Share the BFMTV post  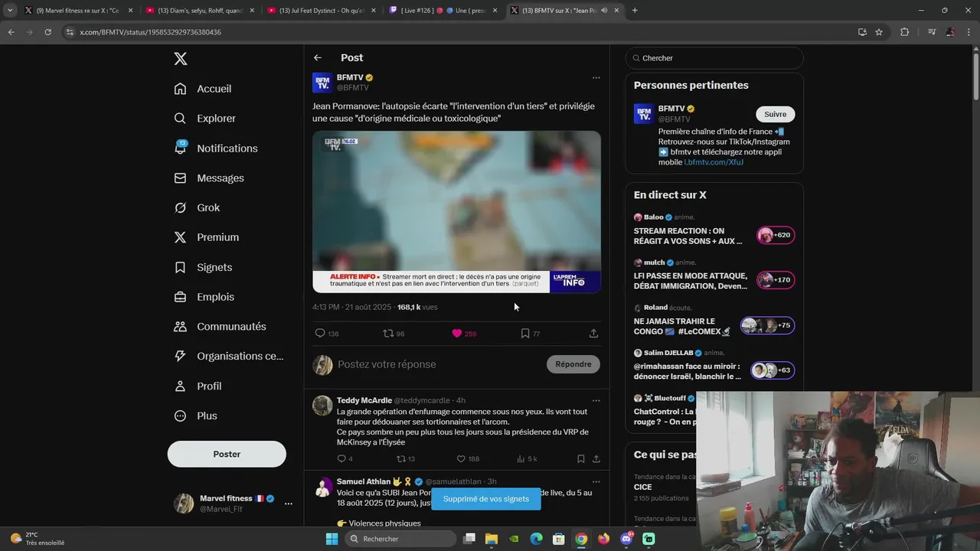[x=593, y=334]
